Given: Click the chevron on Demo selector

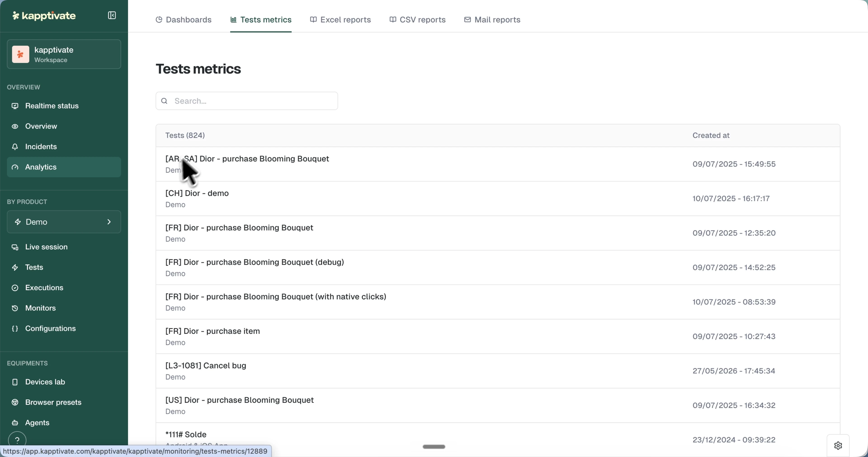Looking at the screenshot, I should 109,222.
